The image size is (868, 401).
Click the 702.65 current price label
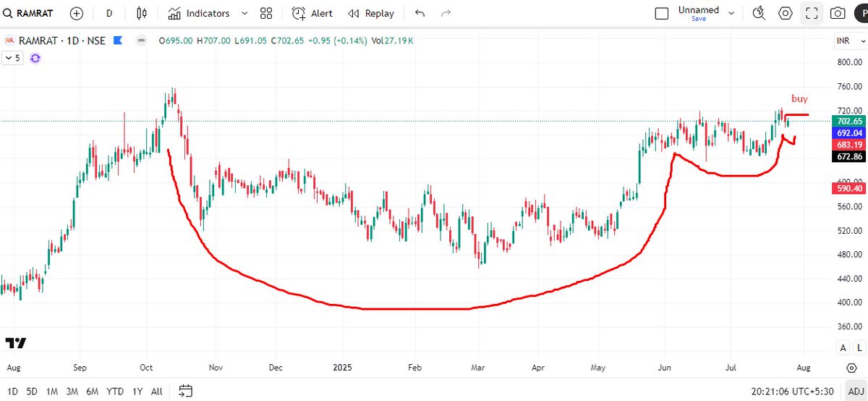tap(848, 121)
